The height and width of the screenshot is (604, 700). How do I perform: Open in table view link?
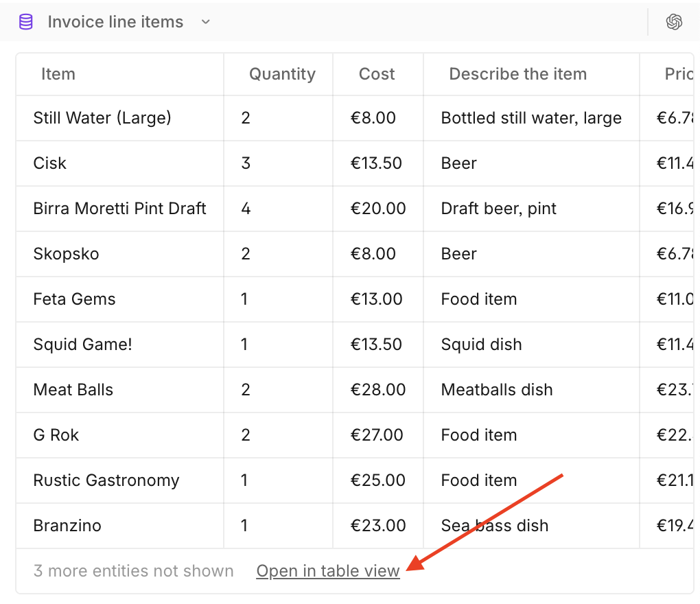tap(327, 571)
